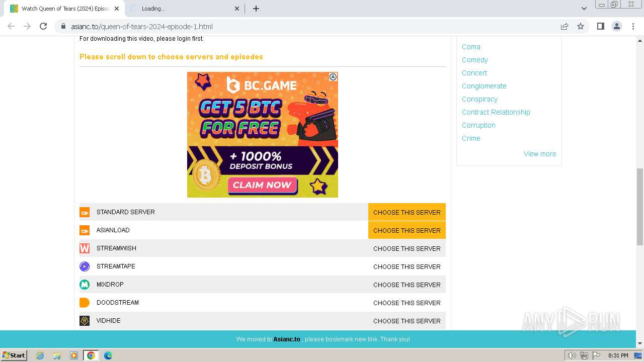Bookmark this page with star icon

coord(581,26)
